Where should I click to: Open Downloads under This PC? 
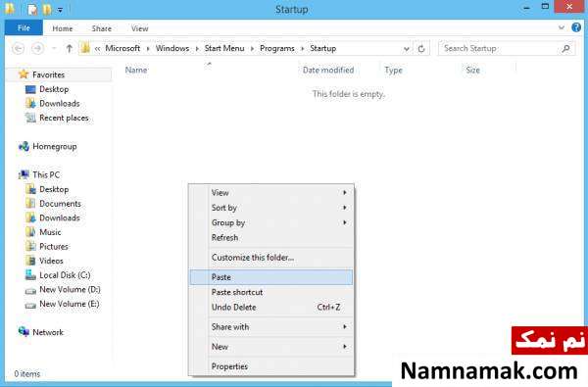tap(59, 218)
